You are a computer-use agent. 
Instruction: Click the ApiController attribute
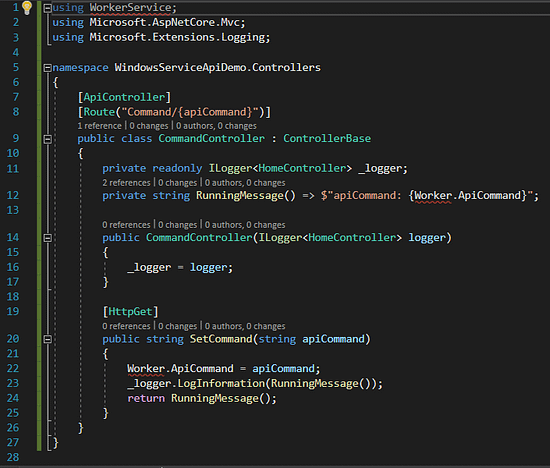[x=124, y=97]
